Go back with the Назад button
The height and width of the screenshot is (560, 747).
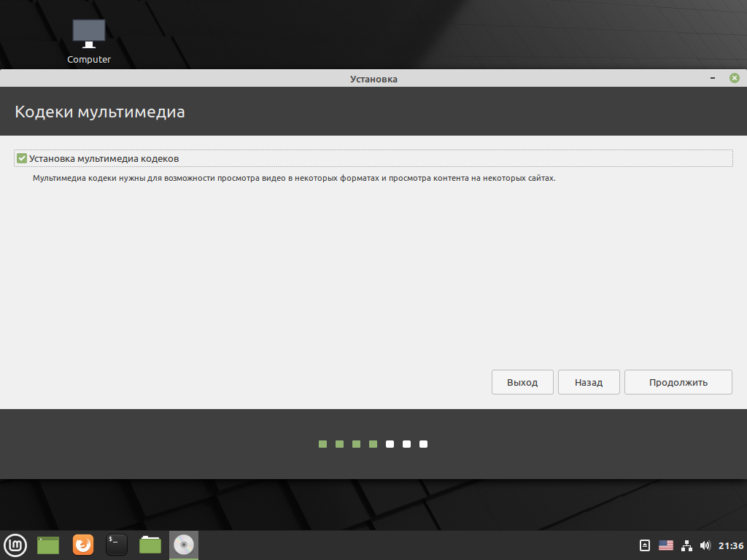(589, 382)
